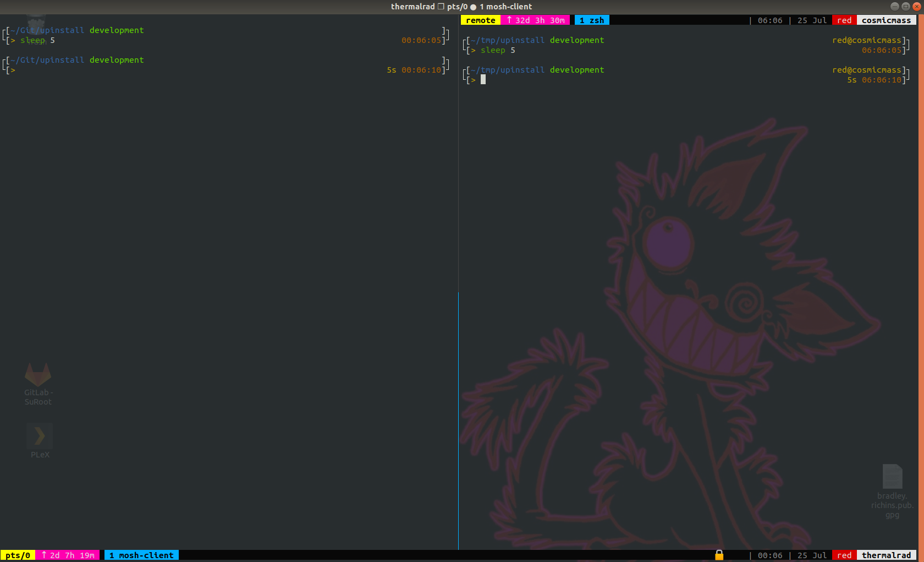This screenshot has height=562, width=924.
Task: Click the yellow 'pts/0' session label
Action: pyautogui.click(x=18, y=555)
